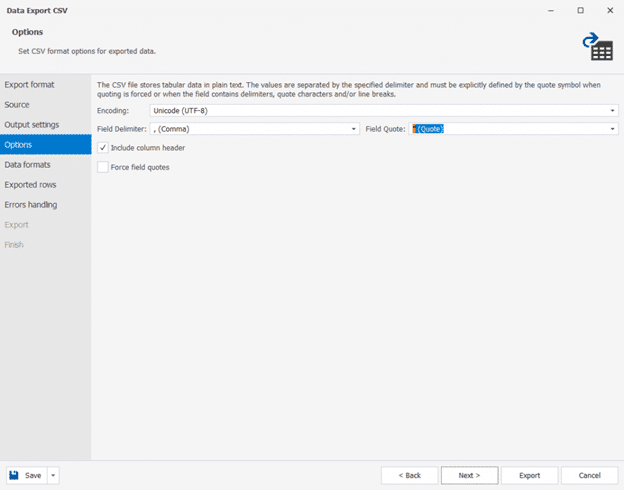Select Source in the sidebar
Screen dimensions: 624x490
(x=17, y=105)
